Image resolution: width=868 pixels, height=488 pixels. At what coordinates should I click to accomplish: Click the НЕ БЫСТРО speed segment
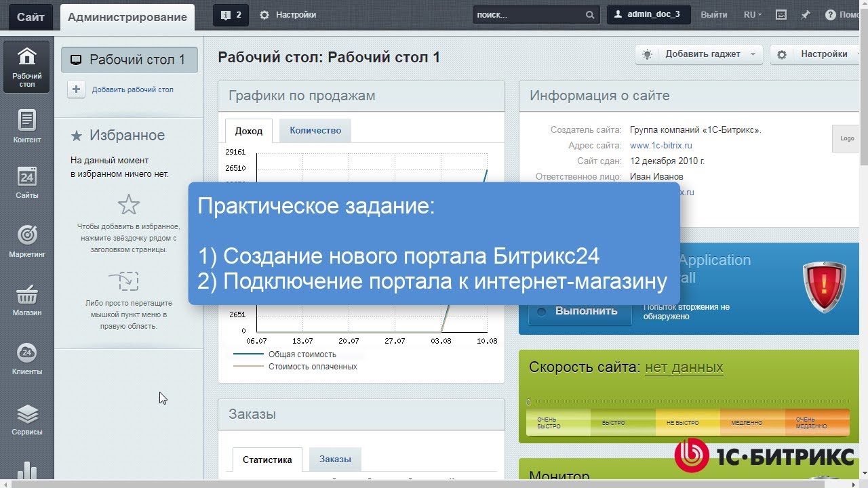point(688,423)
